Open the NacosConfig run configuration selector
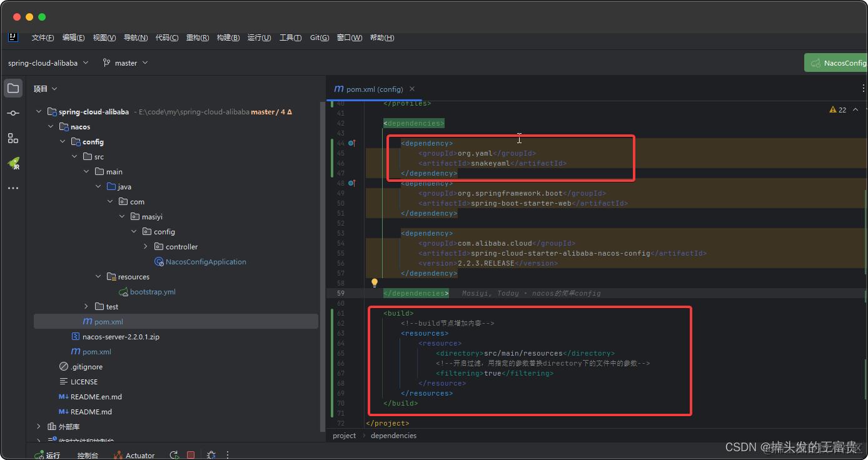 coord(837,62)
